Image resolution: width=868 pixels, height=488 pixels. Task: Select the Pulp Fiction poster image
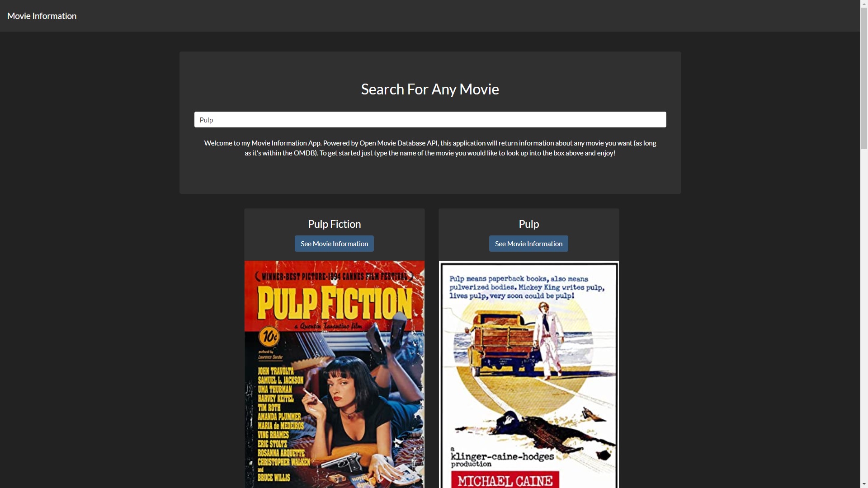coord(335,374)
